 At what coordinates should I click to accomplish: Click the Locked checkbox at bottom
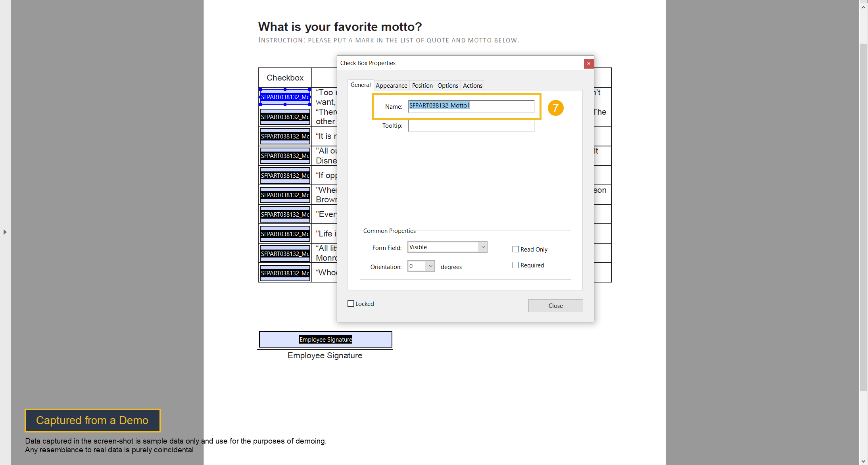350,304
